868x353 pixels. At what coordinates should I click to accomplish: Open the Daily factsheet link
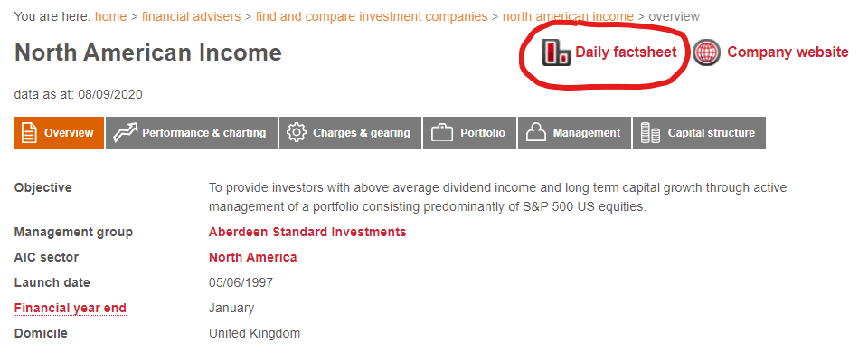[626, 52]
